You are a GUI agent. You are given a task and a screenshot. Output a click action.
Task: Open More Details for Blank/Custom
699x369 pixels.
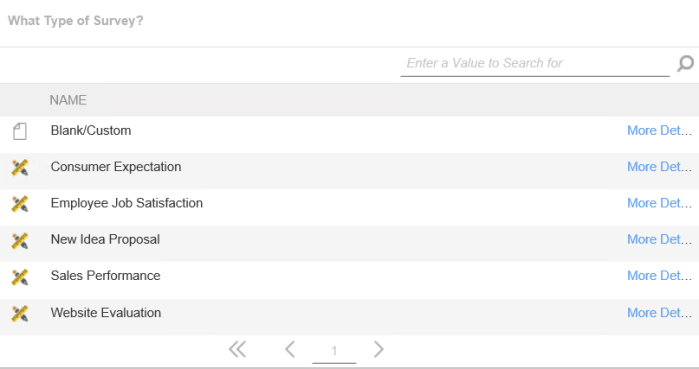[659, 131]
